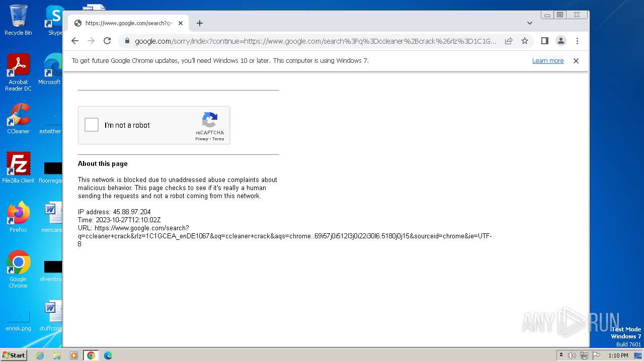This screenshot has height=362, width=644.
Task: Open Google Chrome desktop shortcut
Action: pos(18,269)
